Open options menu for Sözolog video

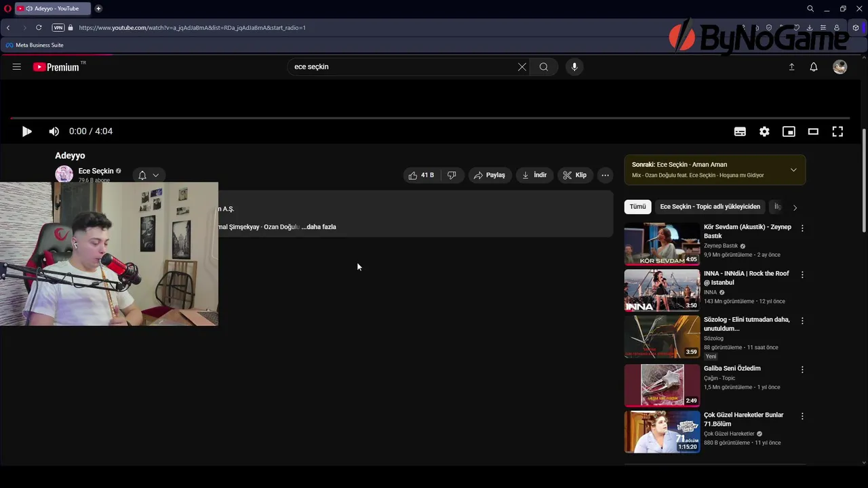pos(802,321)
